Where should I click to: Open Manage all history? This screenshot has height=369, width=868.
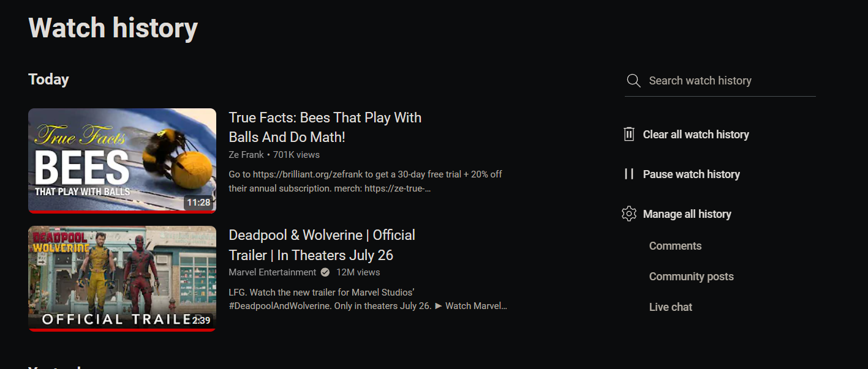pos(687,214)
